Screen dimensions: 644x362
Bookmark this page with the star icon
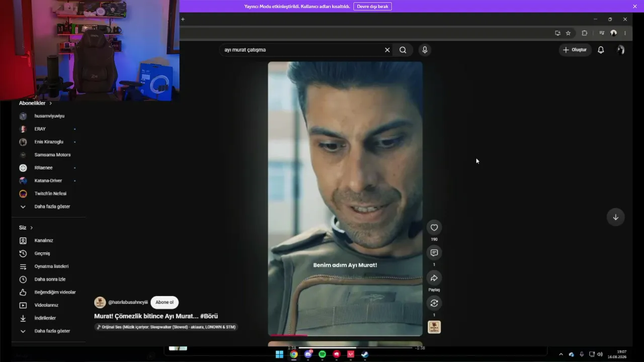tap(568, 33)
